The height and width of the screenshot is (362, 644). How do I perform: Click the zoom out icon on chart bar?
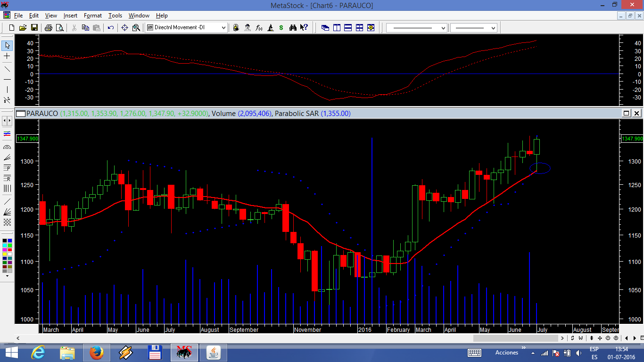(x=608, y=338)
